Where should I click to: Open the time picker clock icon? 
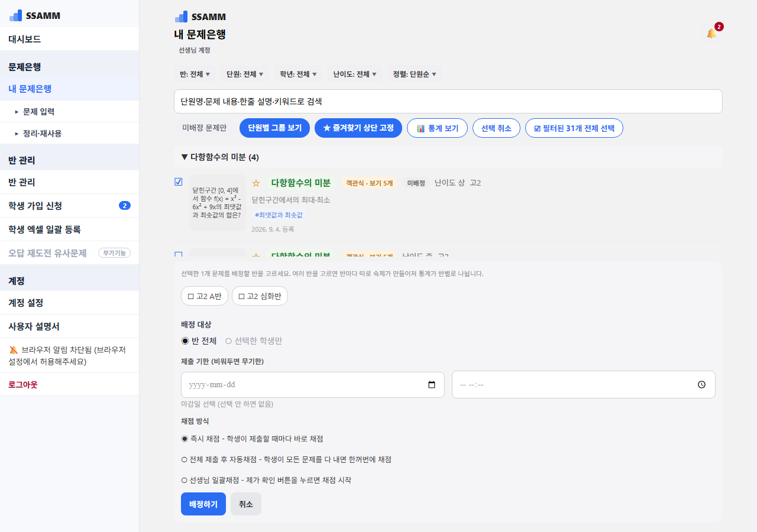coord(701,384)
